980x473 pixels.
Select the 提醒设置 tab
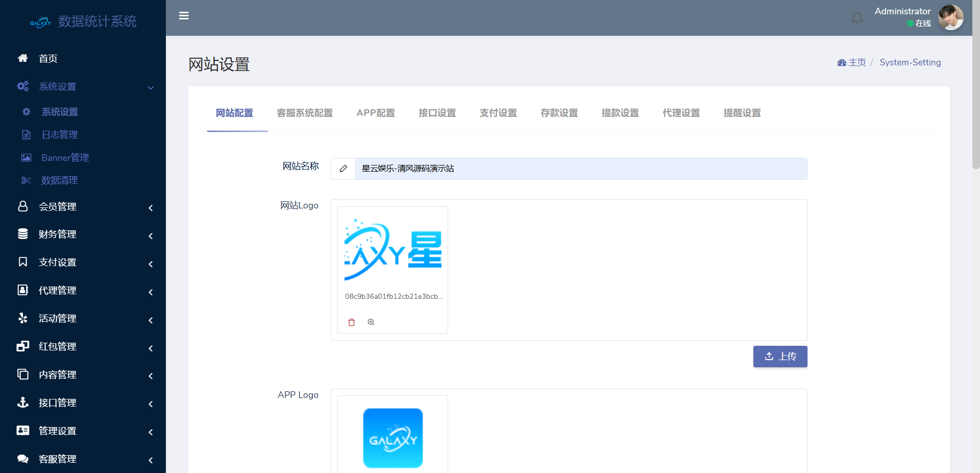[742, 113]
